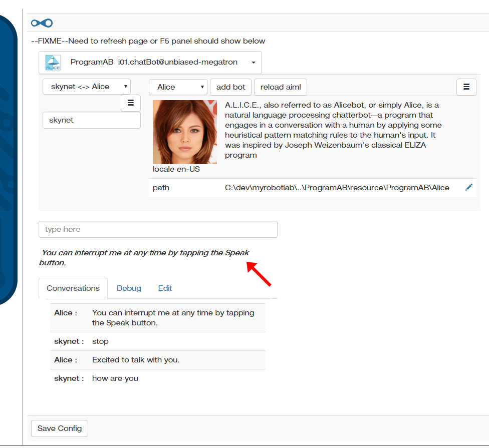Click the italic bot response text
Viewport: 489px width, 448px height.
tap(144, 258)
